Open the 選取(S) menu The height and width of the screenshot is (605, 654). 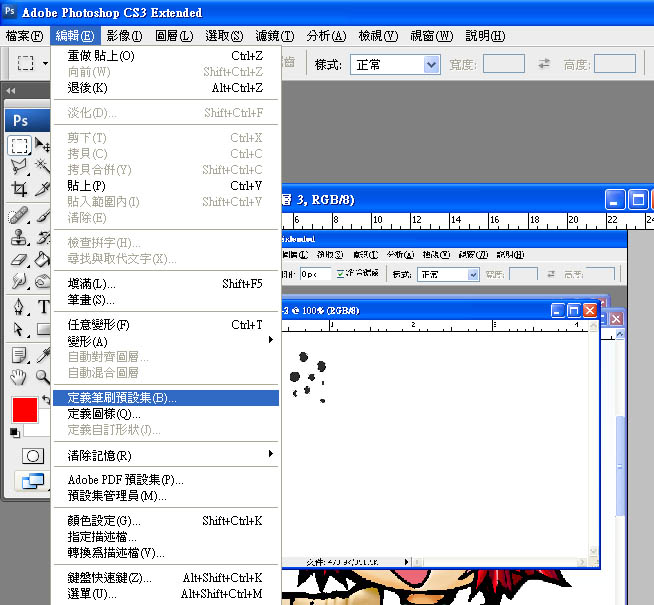point(224,36)
